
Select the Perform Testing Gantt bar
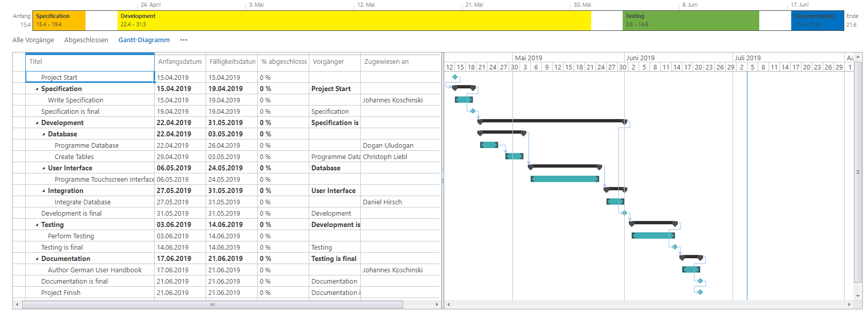653,236
